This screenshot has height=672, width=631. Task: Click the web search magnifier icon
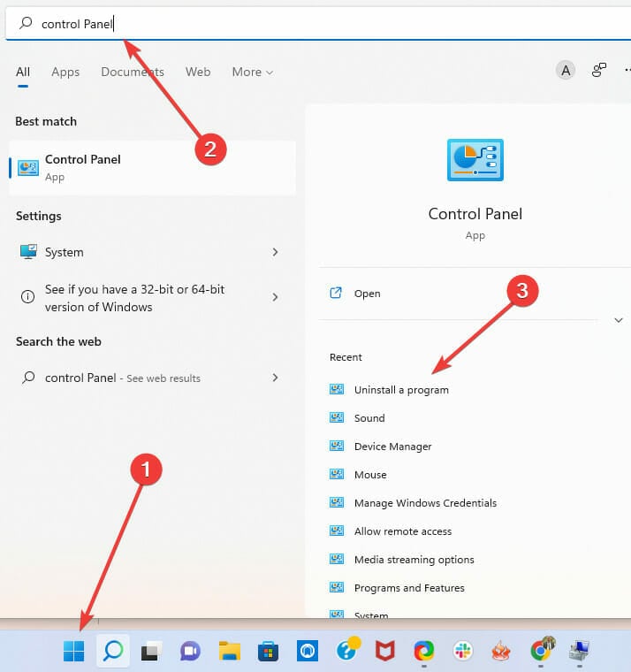(28, 378)
